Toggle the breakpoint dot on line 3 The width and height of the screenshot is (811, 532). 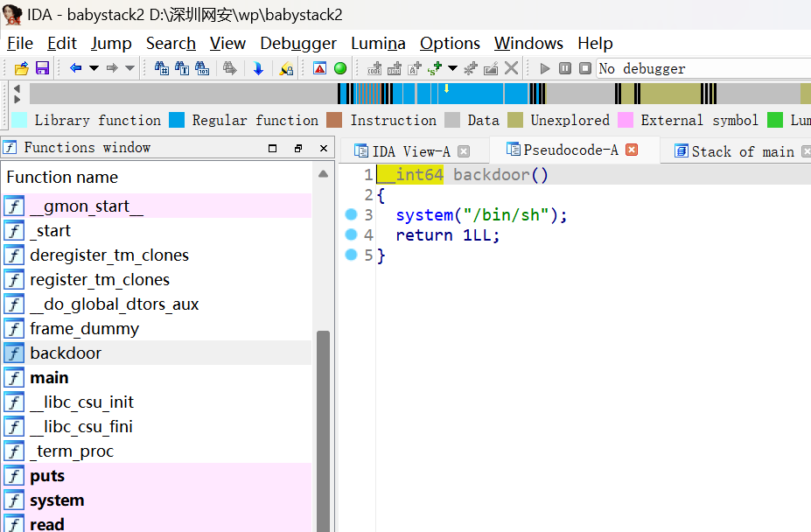click(352, 214)
